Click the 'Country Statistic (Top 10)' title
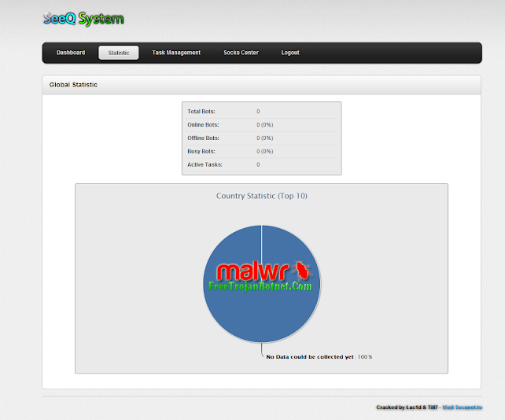505x420 pixels. (261, 196)
